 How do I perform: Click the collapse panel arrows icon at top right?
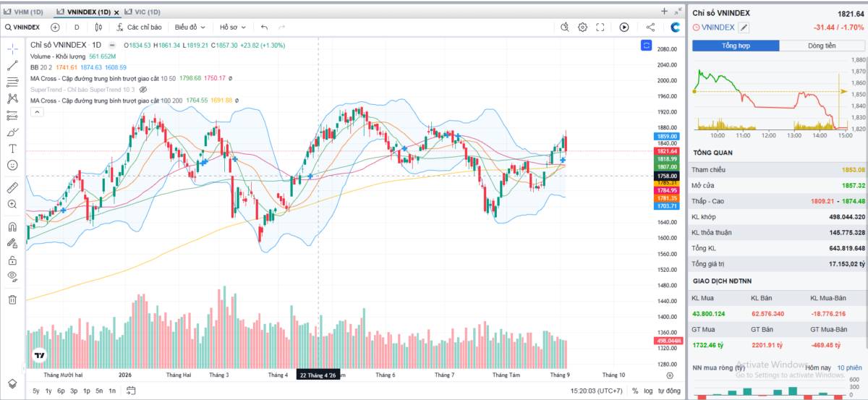click(x=678, y=12)
